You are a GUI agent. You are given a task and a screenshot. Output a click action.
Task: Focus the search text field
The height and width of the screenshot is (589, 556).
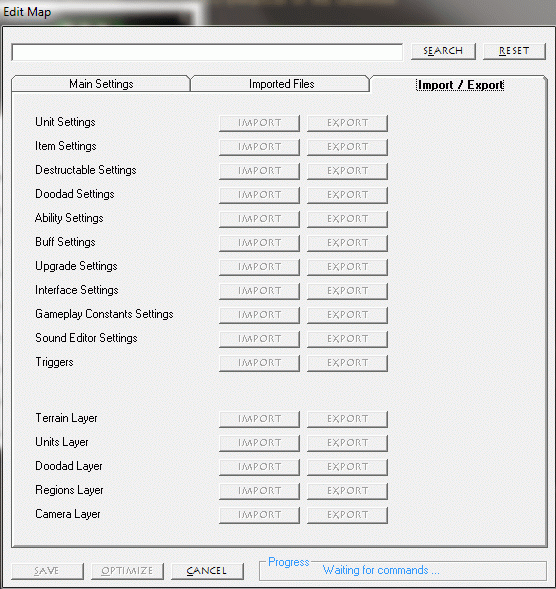pyautogui.click(x=207, y=52)
